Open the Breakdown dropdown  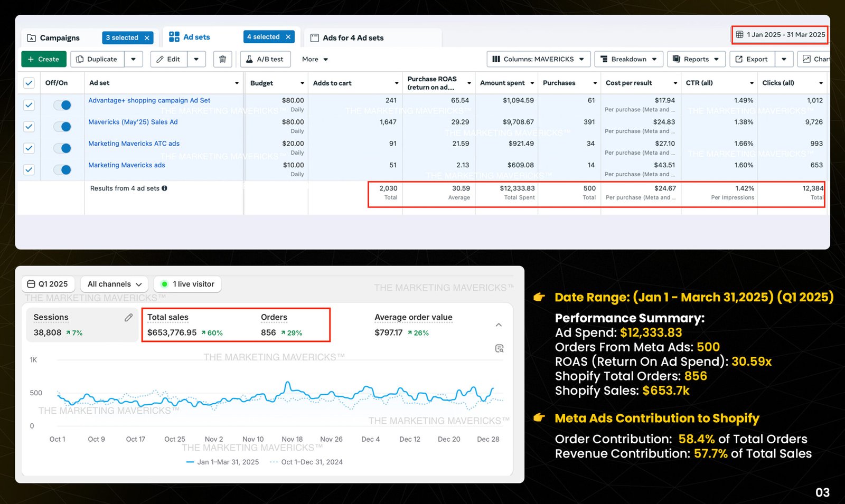coord(628,59)
